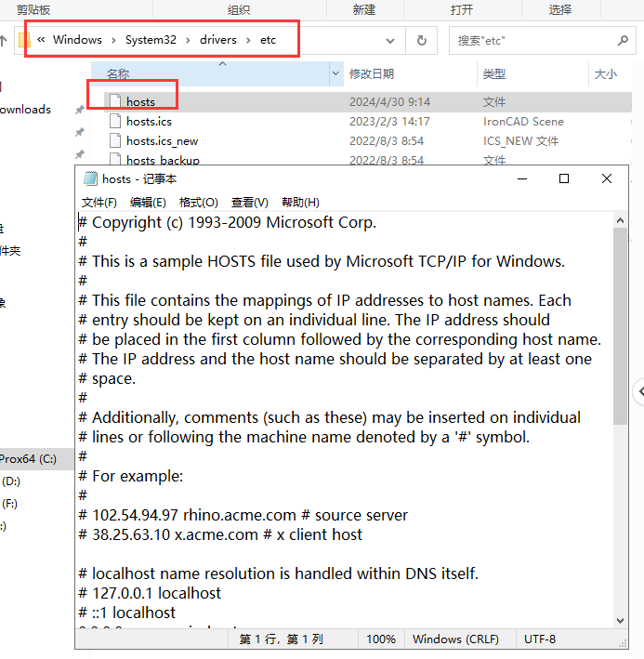This screenshot has width=644, height=659.
Task: Select the folder icon in address bar
Action: (24, 41)
